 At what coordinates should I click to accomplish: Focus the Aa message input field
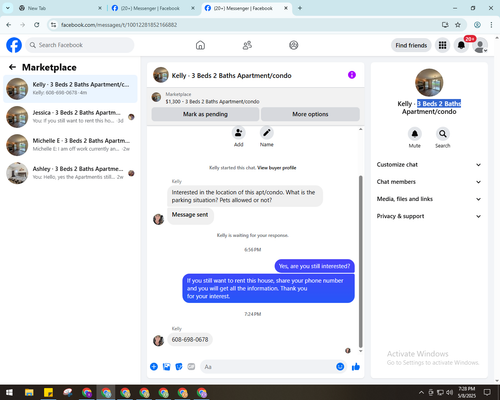coord(268,367)
